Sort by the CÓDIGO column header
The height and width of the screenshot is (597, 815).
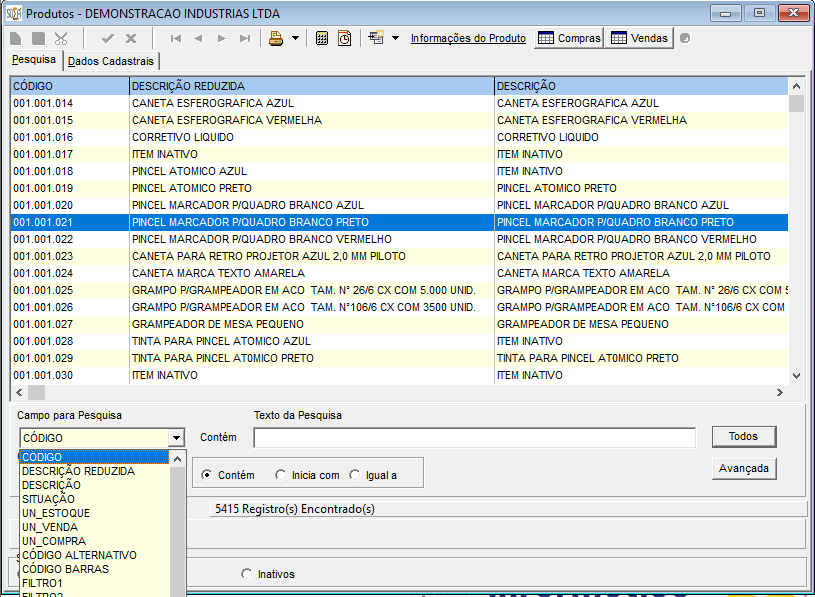[x=70, y=86]
